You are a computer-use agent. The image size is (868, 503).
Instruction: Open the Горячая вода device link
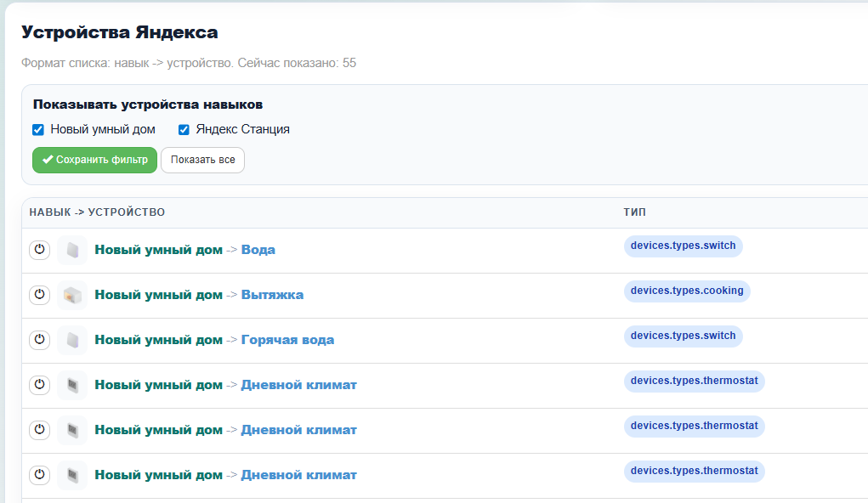[287, 340]
